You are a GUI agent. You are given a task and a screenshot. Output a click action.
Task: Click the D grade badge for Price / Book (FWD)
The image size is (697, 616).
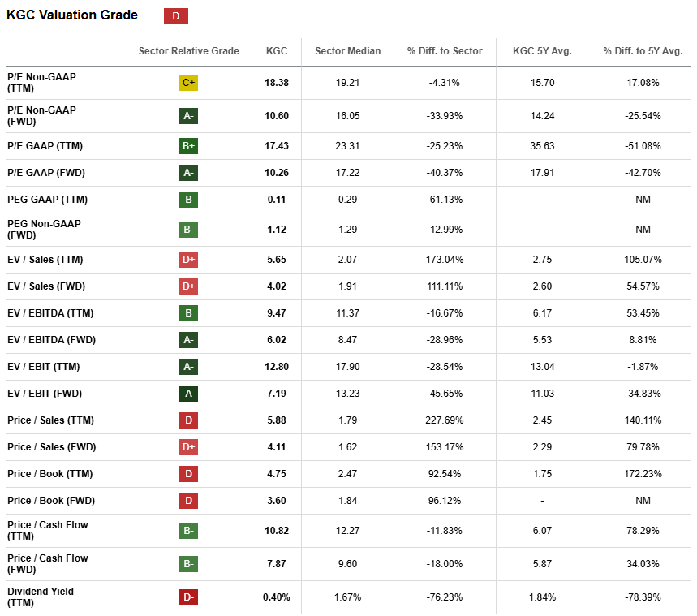[188, 501]
